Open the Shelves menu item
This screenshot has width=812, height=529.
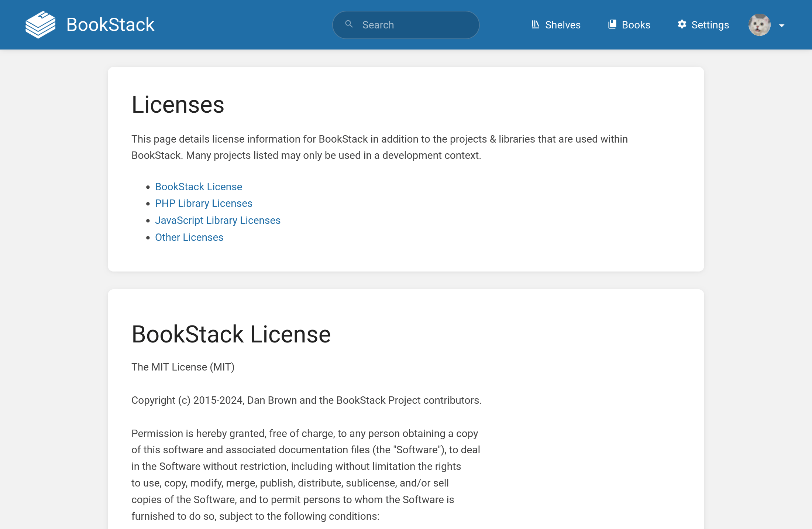tap(556, 25)
